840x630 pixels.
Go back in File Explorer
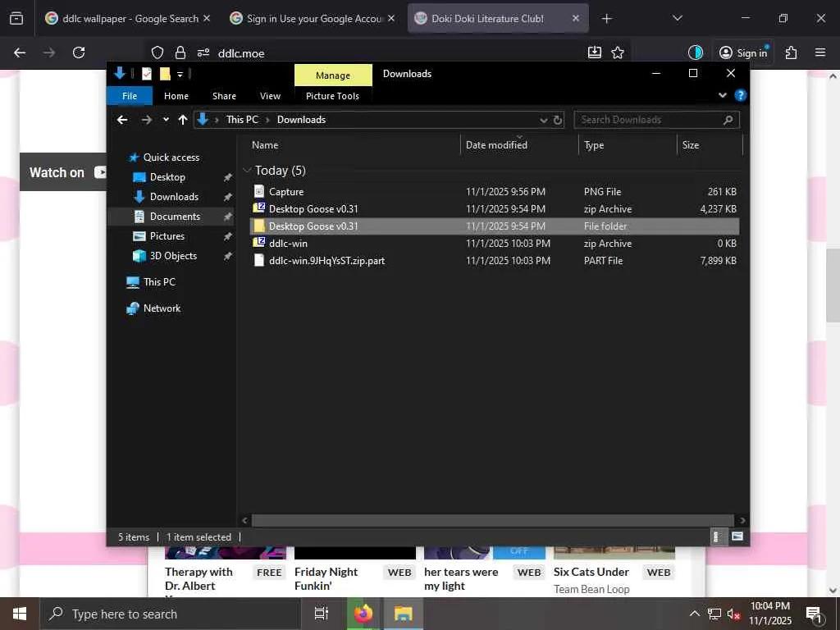123,120
